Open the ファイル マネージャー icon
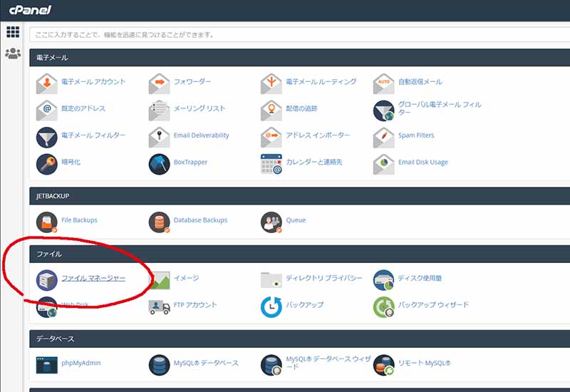Viewport: 570px width, 392px height. click(47, 279)
